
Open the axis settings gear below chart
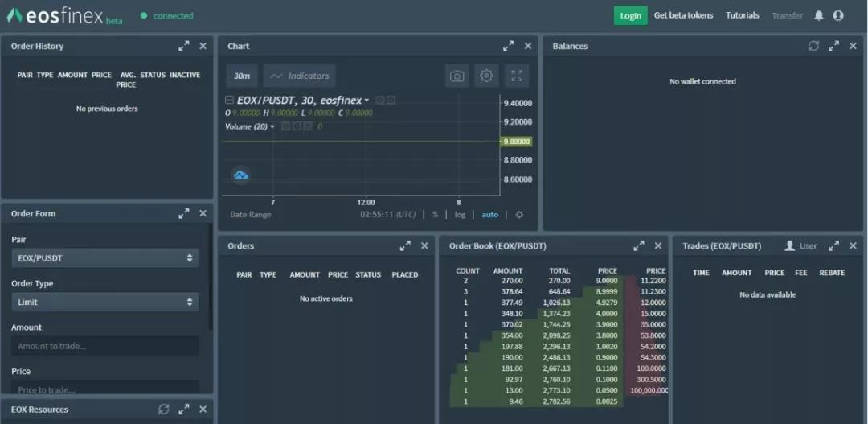click(519, 215)
